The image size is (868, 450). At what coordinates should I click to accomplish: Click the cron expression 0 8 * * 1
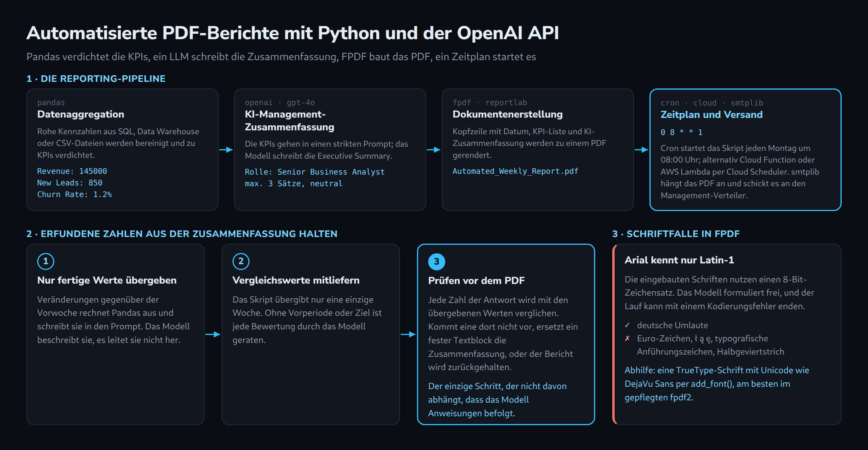pyautogui.click(x=682, y=132)
